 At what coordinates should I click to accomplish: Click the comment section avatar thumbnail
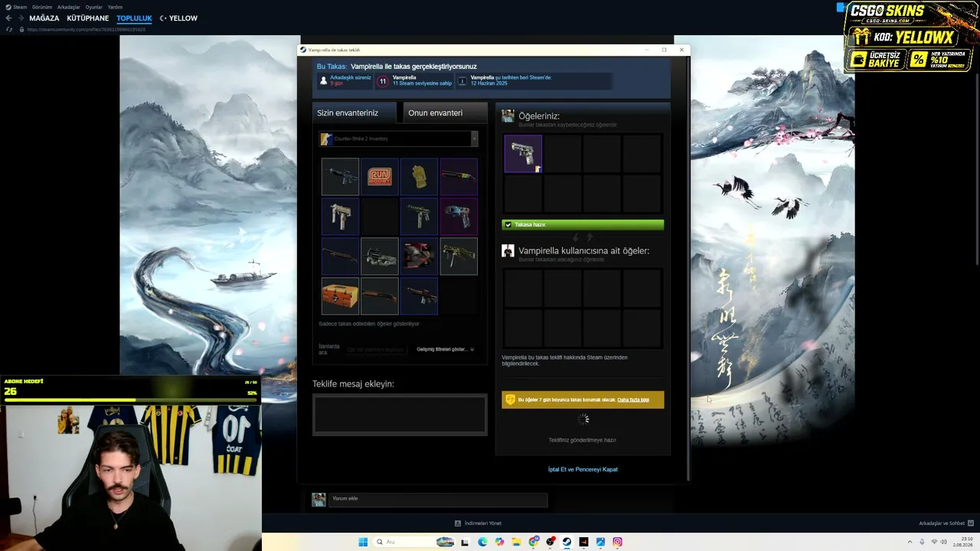click(x=318, y=500)
